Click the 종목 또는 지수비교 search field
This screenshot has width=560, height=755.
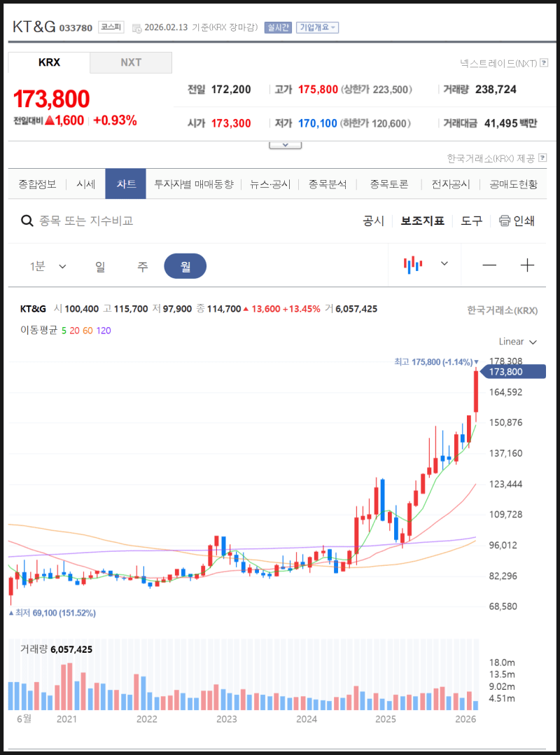pos(86,221)
